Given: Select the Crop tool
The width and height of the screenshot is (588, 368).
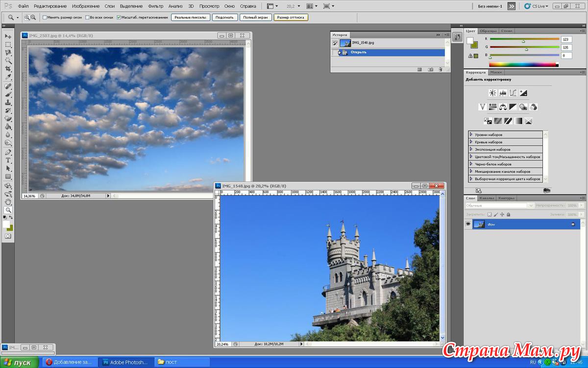Looking at the screenshot, I should pos(8,69).
